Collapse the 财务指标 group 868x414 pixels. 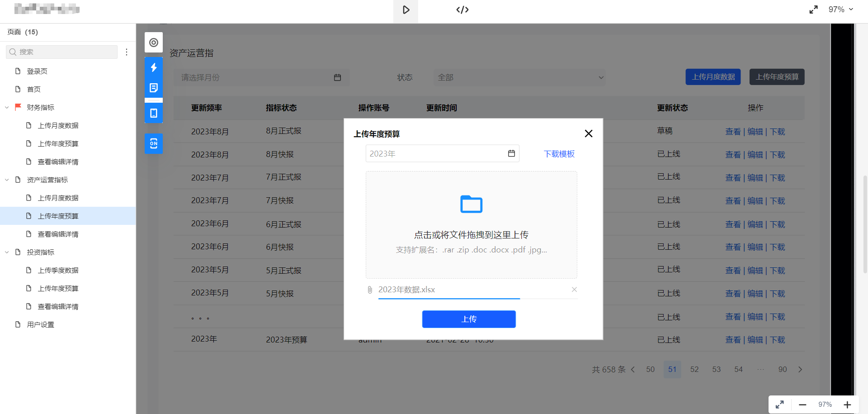point(7,107)
